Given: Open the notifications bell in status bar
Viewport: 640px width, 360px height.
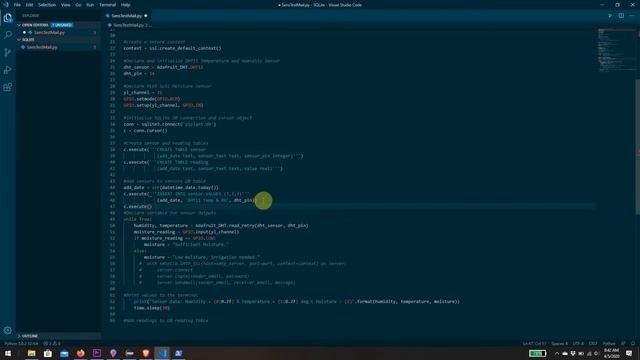Looking at the screenshot, I should (x=633, y=344).
